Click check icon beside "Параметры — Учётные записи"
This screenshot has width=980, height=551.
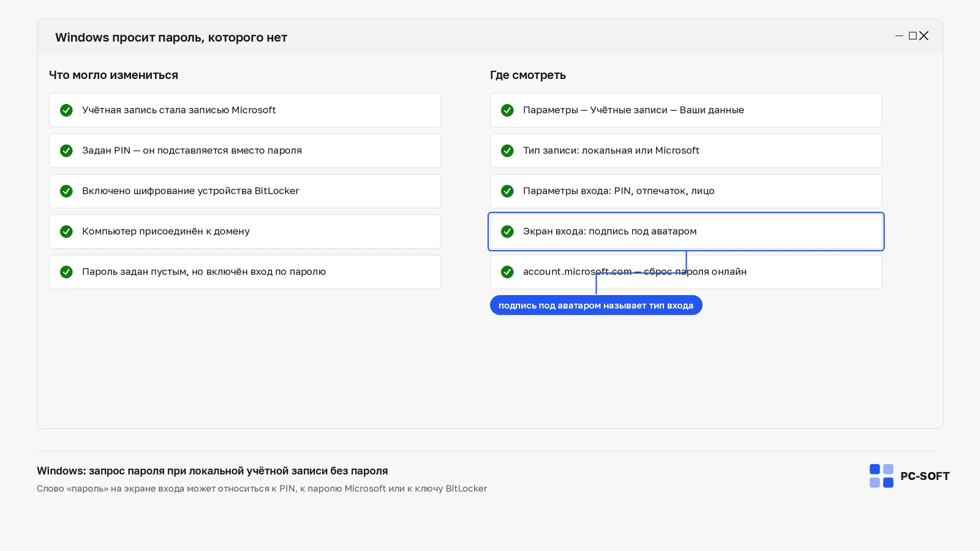507,110
